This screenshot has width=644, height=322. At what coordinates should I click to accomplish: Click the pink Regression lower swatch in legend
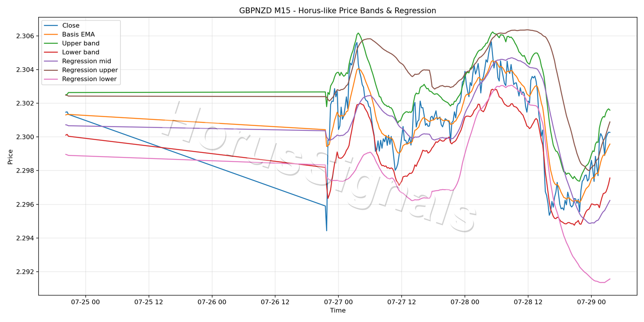(x=51, y=79)
